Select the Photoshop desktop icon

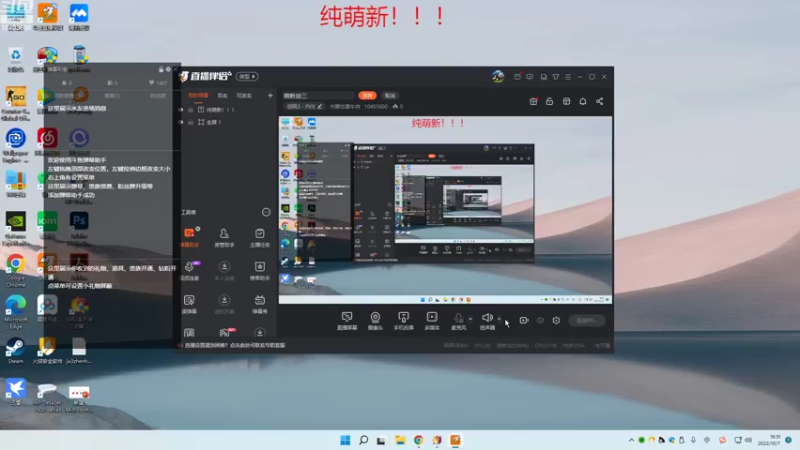point(79,226)
